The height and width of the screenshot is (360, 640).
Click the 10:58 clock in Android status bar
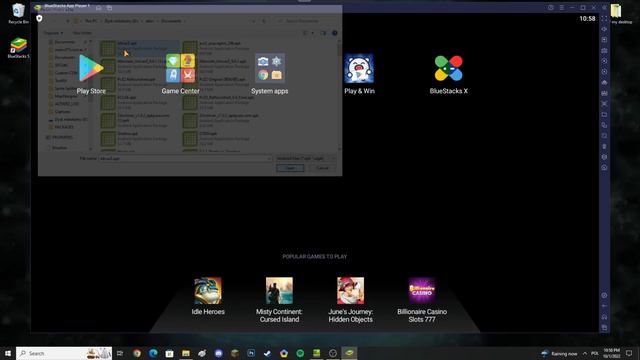587,18
